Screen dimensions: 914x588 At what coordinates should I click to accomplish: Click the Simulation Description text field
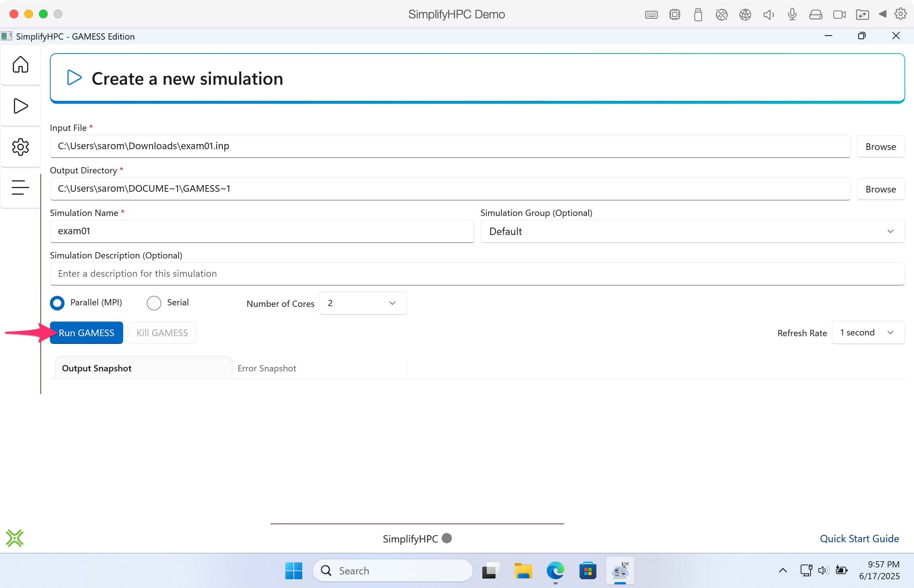477,274
